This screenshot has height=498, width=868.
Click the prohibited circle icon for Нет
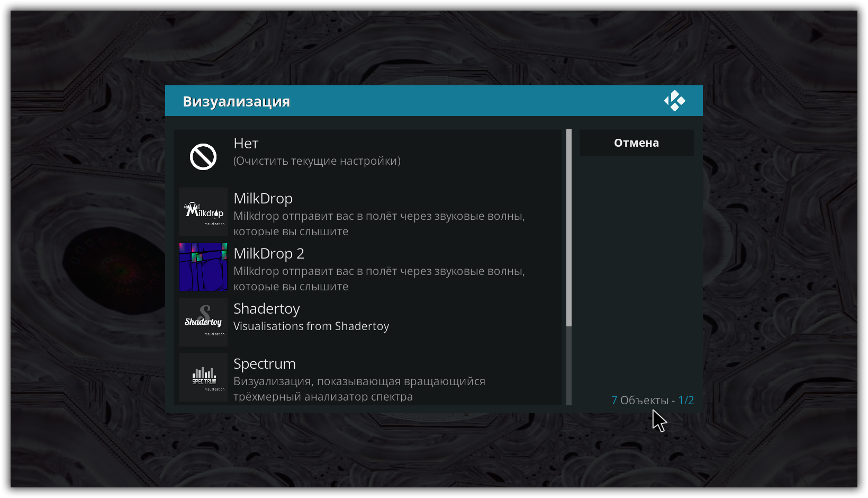203,157
